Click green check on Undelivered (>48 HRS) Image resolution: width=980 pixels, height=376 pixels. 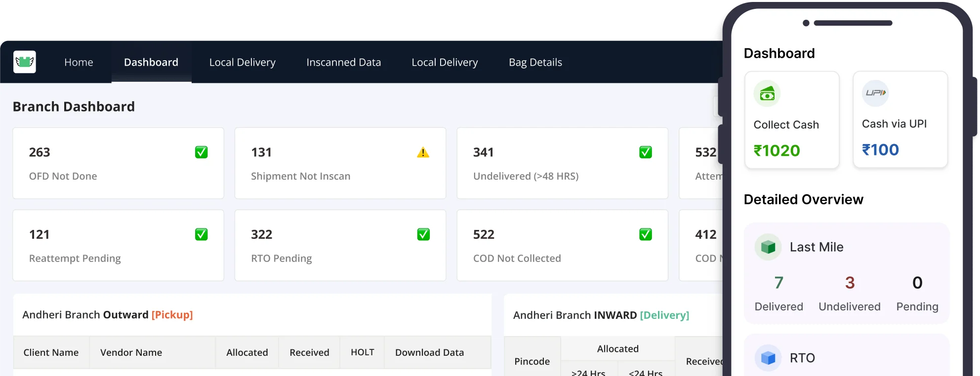645,152
